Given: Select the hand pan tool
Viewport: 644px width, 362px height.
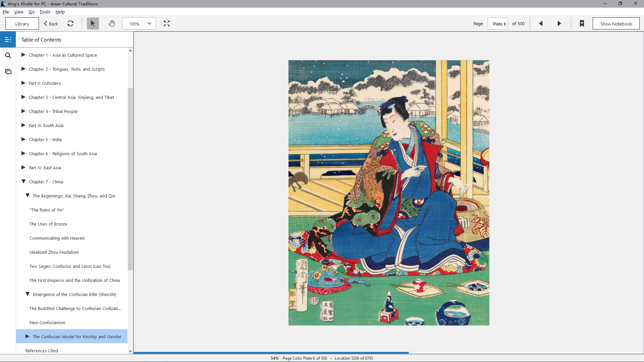Looking at the screenshot, I should click(112, 23).
